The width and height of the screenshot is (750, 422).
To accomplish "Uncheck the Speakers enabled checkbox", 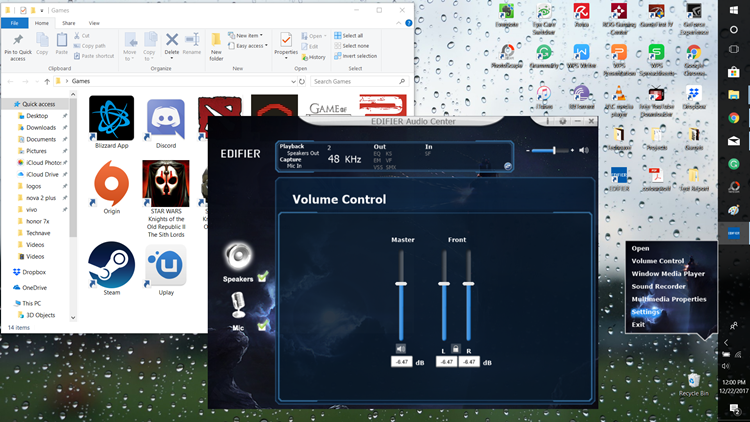I will click(263, 277).
